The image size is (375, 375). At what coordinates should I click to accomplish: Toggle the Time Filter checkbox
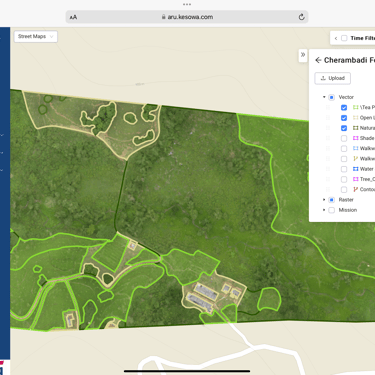344,38
